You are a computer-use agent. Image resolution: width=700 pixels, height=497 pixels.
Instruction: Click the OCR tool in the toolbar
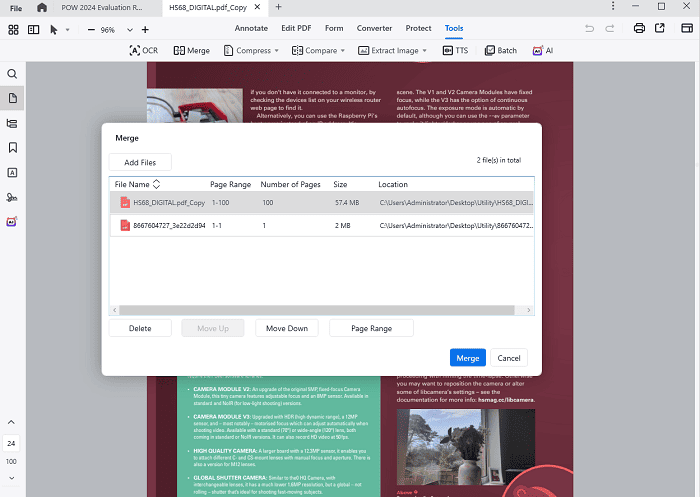[x=144, y=50]
